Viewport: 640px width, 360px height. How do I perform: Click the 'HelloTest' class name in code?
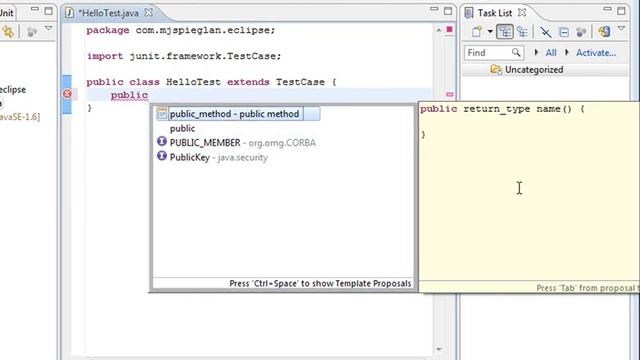click(x=193, y=82)
